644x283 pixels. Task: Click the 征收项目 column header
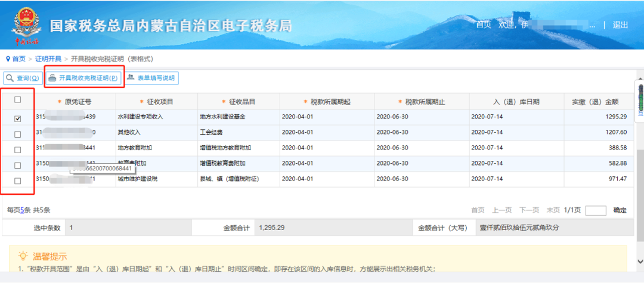point(157,102)
